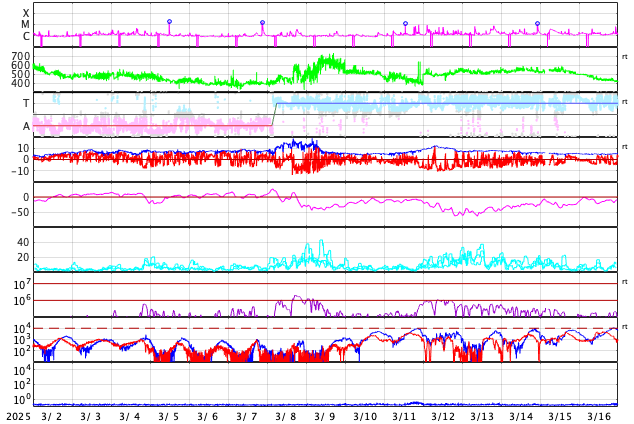The width and height of the screenshot is (634, 424).
Task: Click the '10^6' label on the purple plot axis
Action: pyautogui.click(x=22, y=301)
